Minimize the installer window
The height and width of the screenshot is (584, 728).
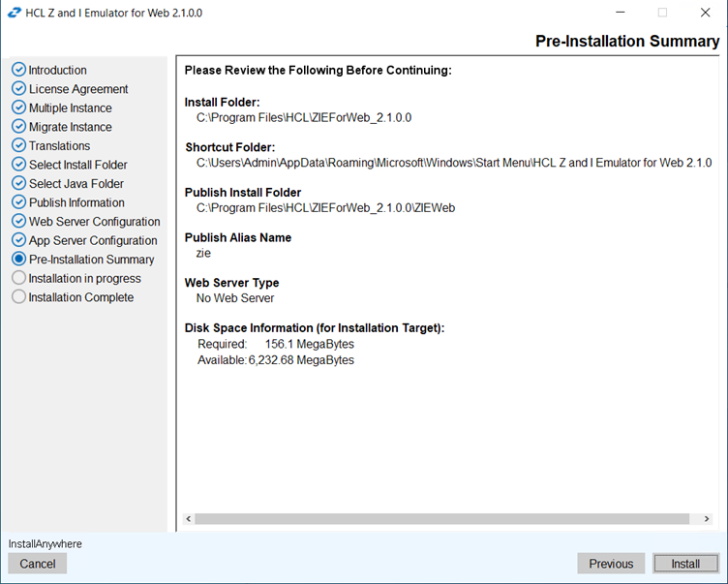pos(621,13)
